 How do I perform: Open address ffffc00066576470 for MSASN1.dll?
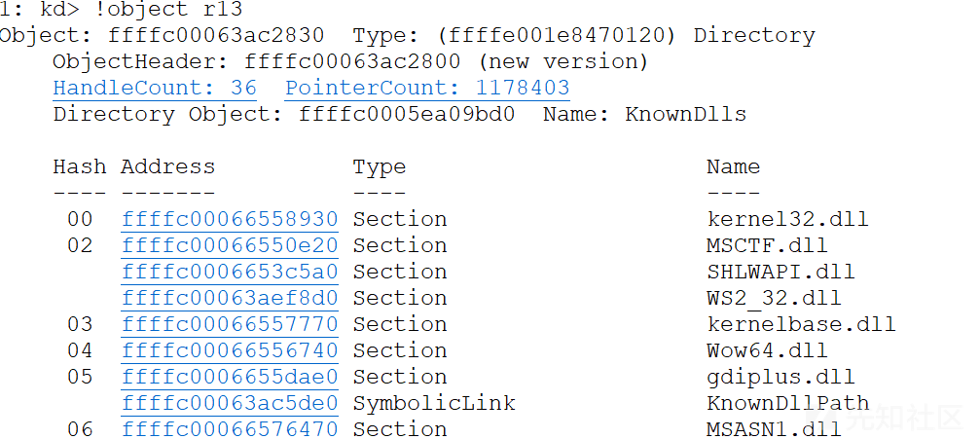pos(230,429)
